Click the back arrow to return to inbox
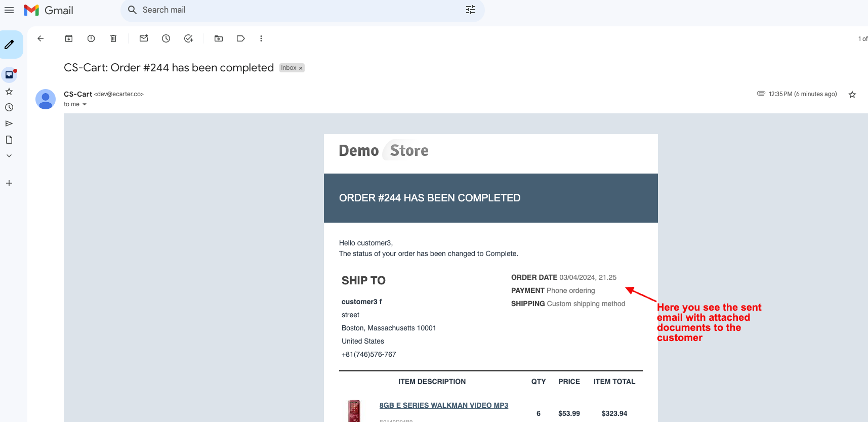Viewport: 868px width, 422px height. (41, 38)
